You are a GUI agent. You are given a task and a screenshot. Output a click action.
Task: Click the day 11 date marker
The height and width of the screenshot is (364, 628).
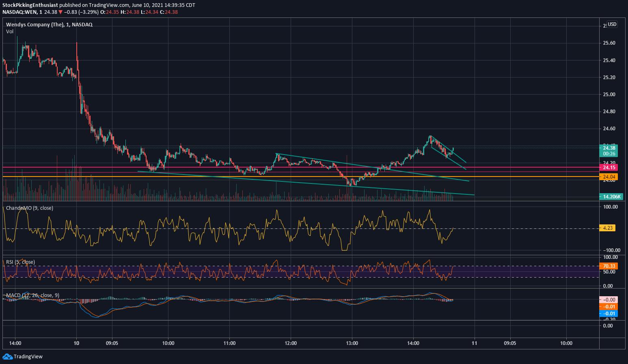pyautogui.click(x=474, y=343)
